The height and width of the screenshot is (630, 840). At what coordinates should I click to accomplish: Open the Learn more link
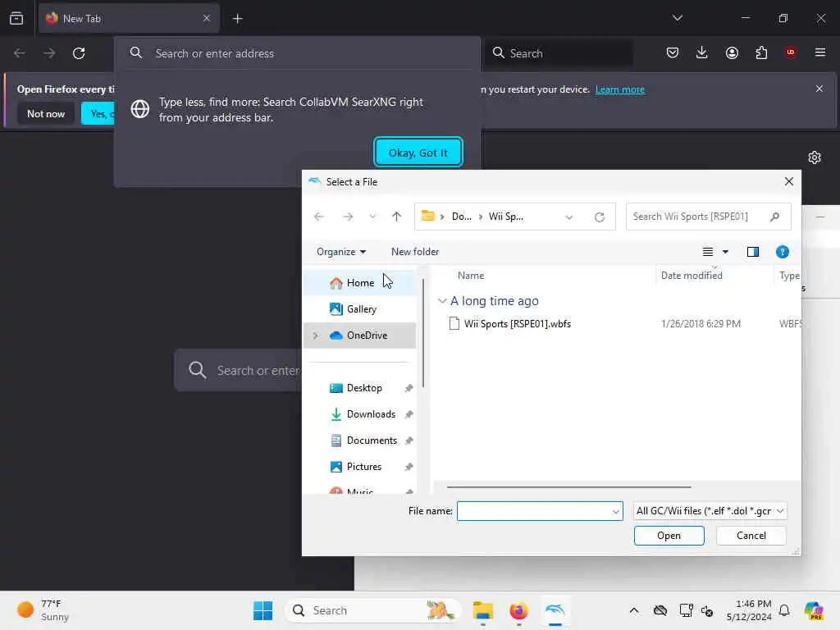[620, 89]
